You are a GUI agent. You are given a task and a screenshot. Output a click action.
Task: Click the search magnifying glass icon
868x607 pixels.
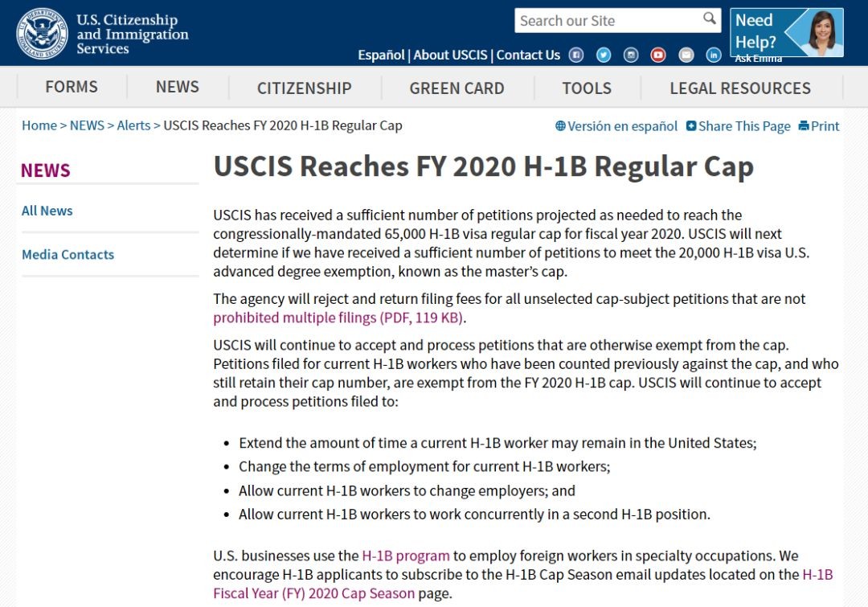point(710,18)
